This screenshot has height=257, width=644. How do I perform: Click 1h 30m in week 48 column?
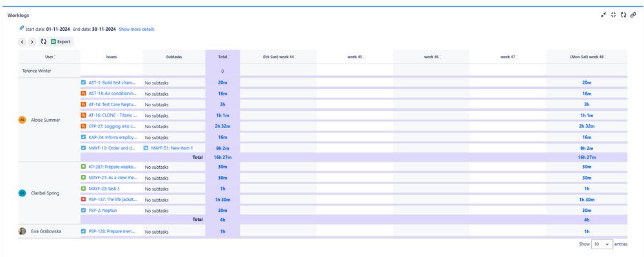tap(587, 200)
